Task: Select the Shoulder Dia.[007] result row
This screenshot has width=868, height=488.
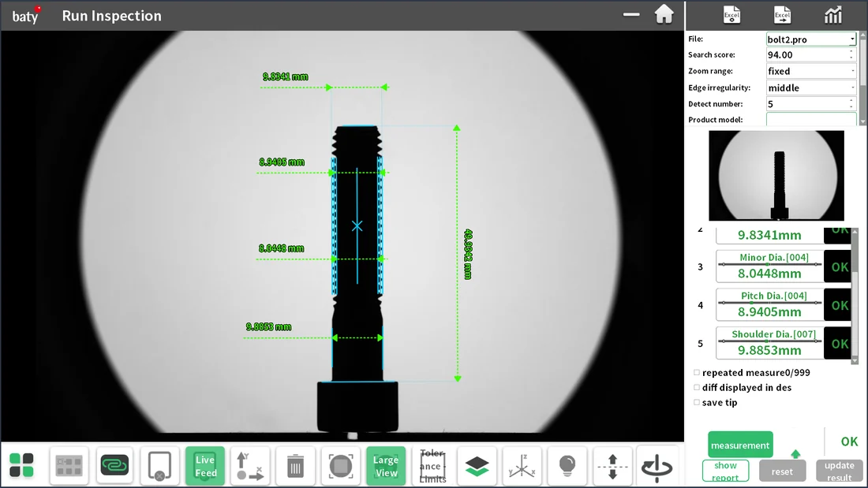Action: [x=784, y=343]
